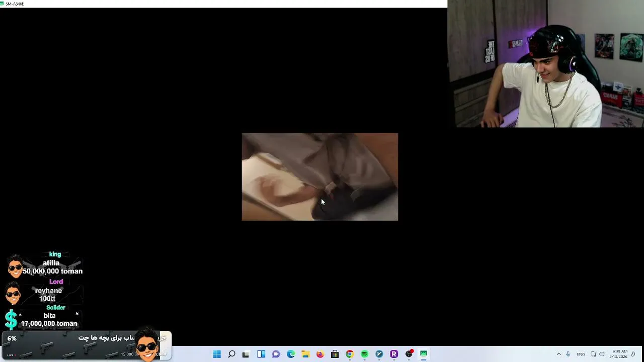
Task: Open Microsoft Edge from the taskbar
Action: (290, 354)
